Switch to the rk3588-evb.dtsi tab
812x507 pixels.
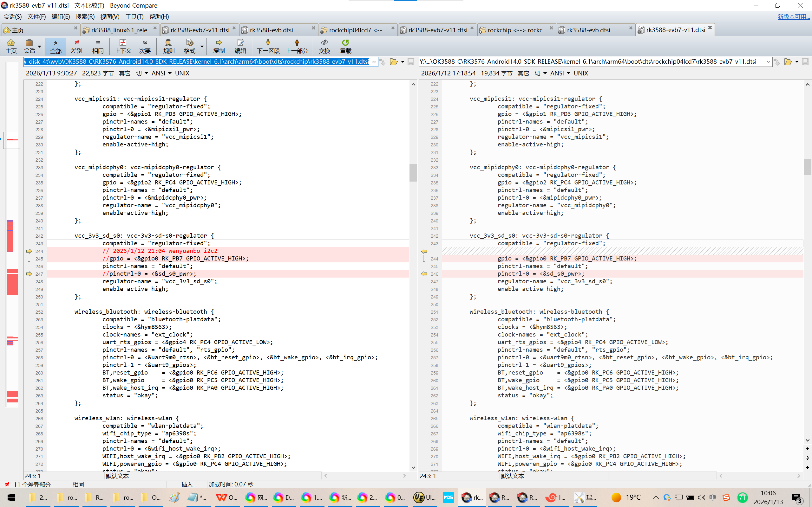coord(271,30)
